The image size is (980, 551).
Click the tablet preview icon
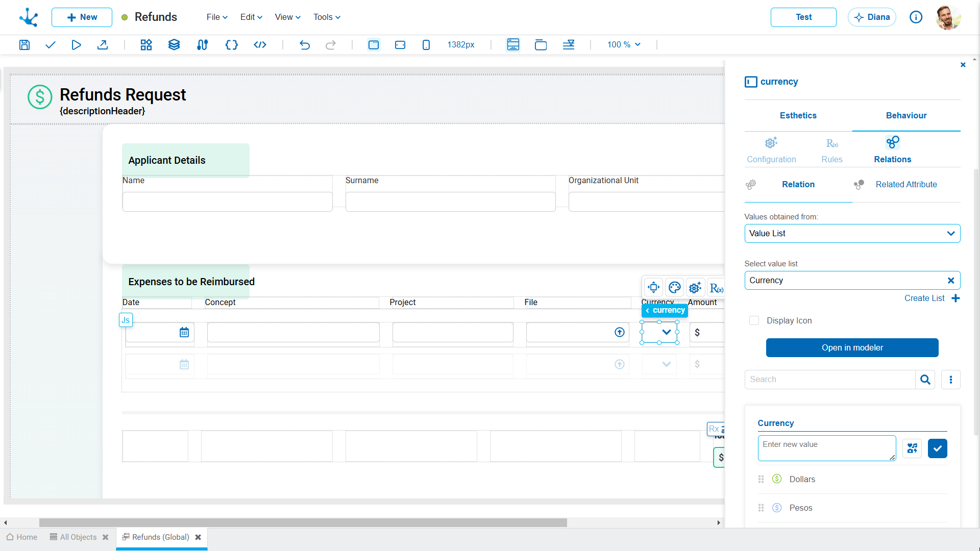400,45
